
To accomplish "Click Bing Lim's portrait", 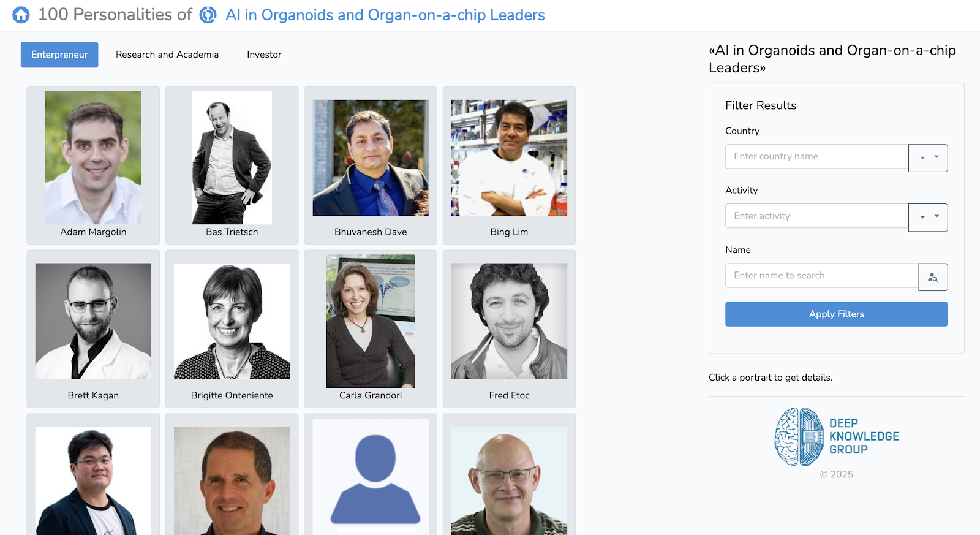I will (509, 158).
